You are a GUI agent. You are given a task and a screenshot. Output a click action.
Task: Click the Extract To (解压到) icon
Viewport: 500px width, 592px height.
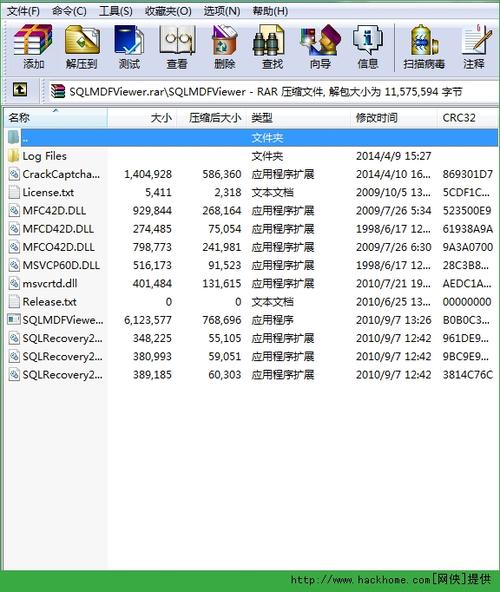tap(82, 40)
